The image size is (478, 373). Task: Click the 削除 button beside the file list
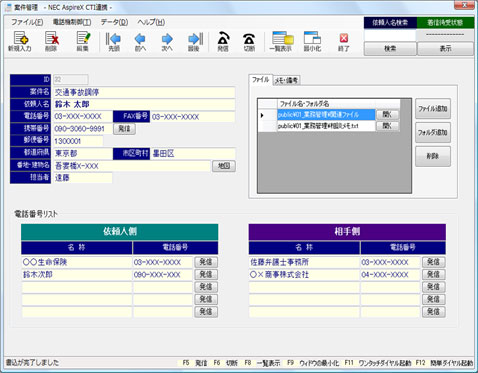click(433, 156)
